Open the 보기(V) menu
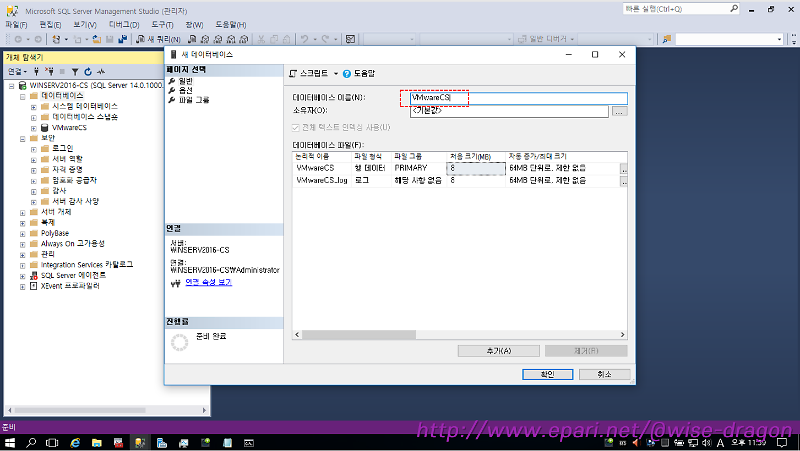 click(x=85, y=24)
